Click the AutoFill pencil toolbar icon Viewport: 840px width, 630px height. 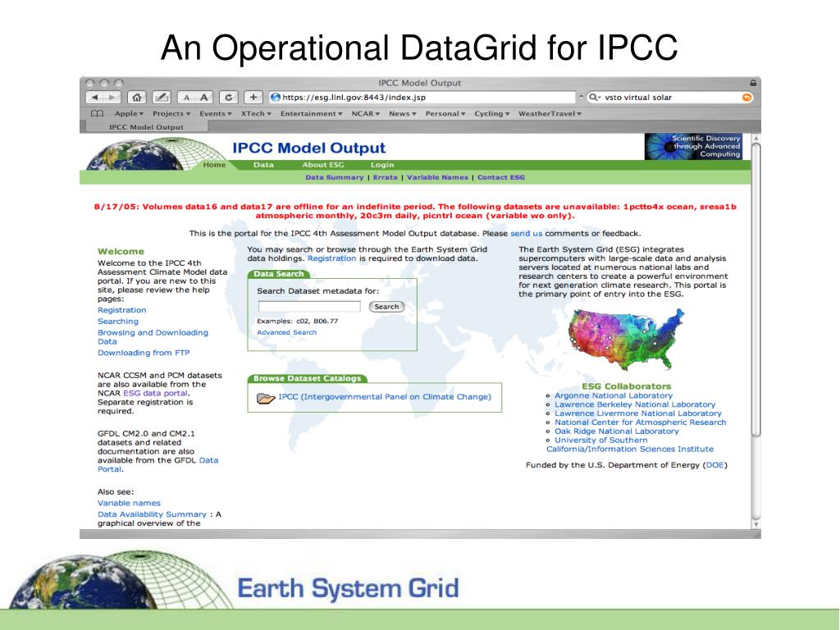(162, 98)
